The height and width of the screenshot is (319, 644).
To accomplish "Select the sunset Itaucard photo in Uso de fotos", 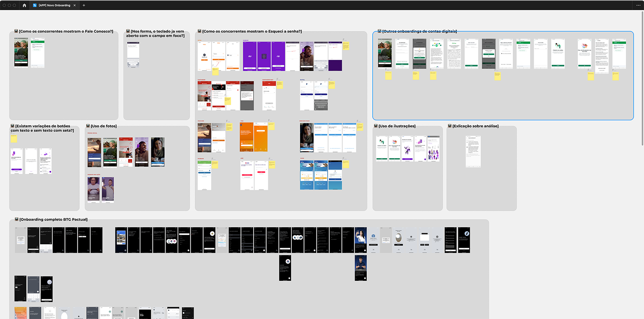I will [95, 152].
